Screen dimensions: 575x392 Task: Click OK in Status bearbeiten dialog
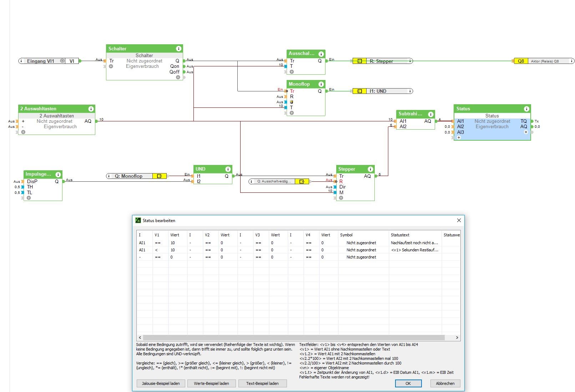coord(408,383)
